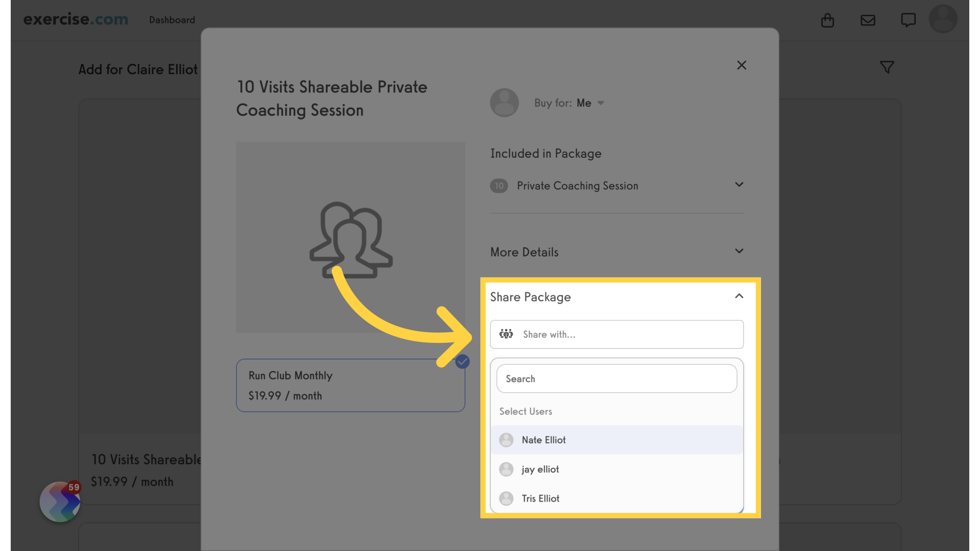Click the Search input field
980x551 pixels.
pos(617,378)
